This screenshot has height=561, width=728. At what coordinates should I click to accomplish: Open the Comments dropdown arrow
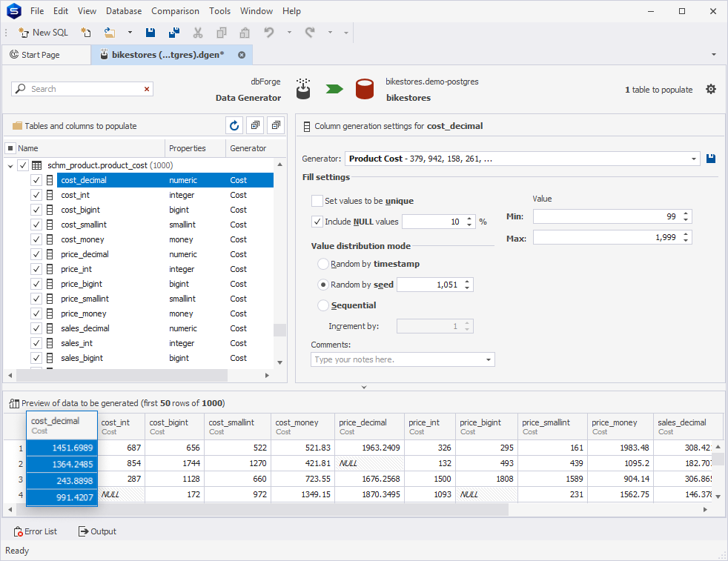click(489, 359)
